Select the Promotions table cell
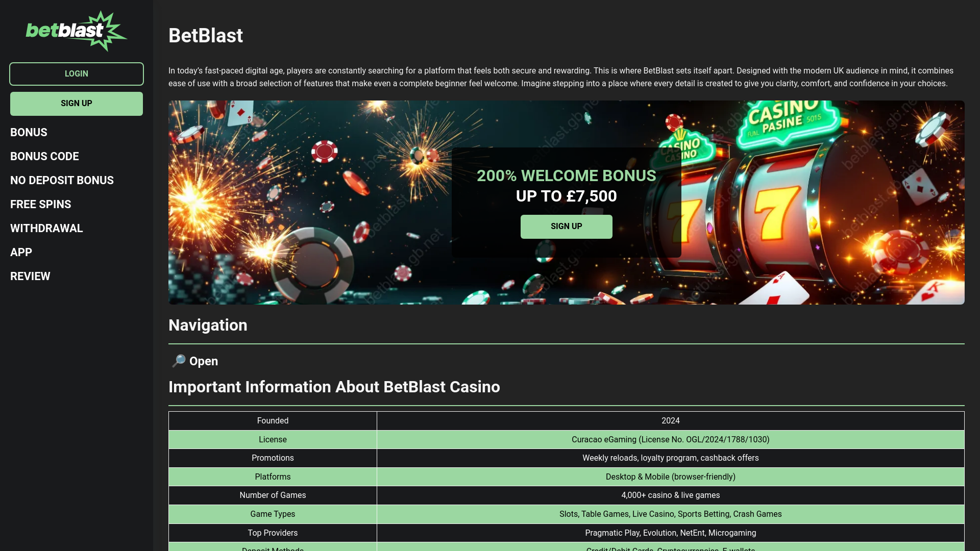Viewport: 980px width, 551px height. coord(273,458)
